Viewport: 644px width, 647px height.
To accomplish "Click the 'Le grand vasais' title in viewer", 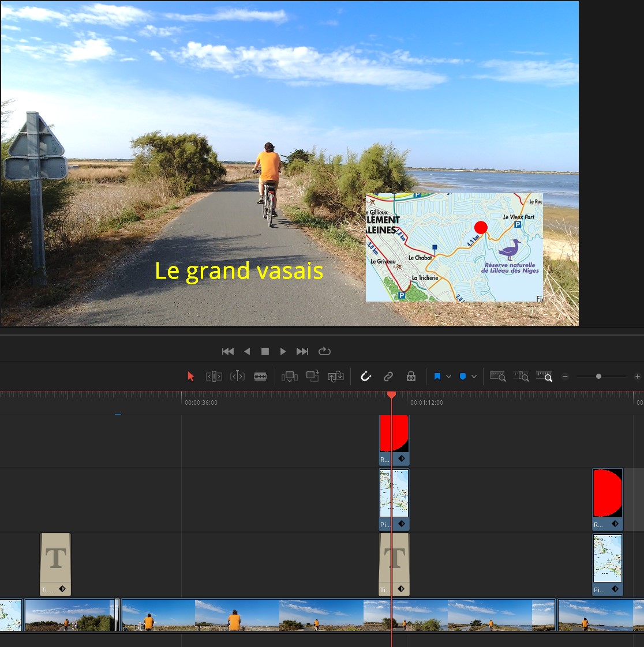I will pos(239,272).
